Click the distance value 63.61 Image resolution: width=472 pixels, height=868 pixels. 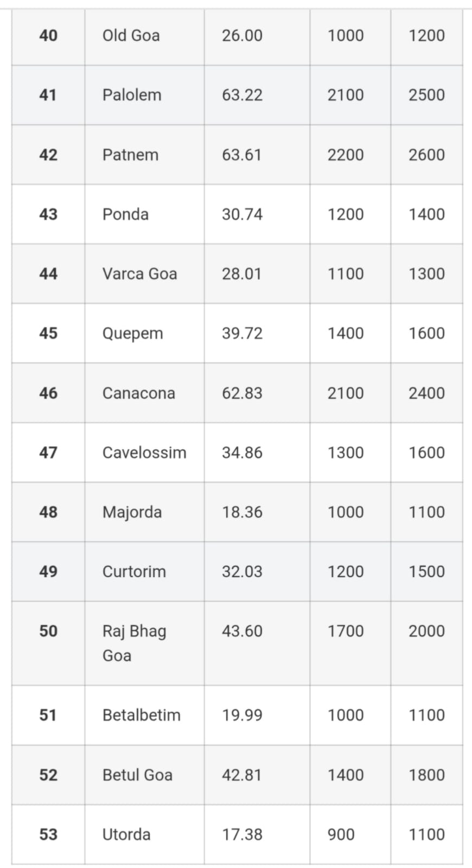pos(242,155)
